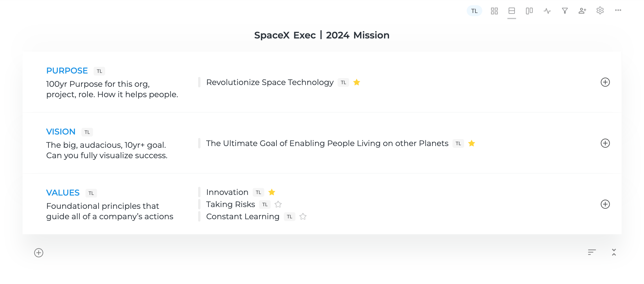This screenshot has height=284, width=644.
Task: Select the horizontal split view icon
Action: 512,11
